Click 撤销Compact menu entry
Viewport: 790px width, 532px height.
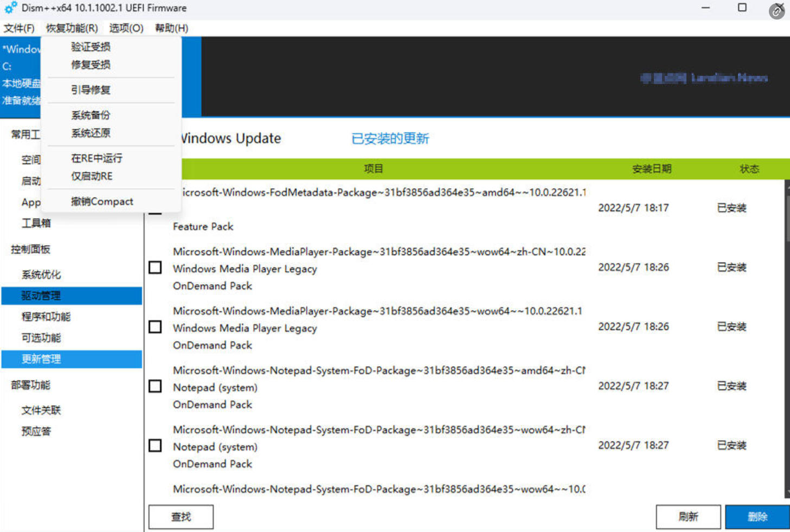[102, 202]
